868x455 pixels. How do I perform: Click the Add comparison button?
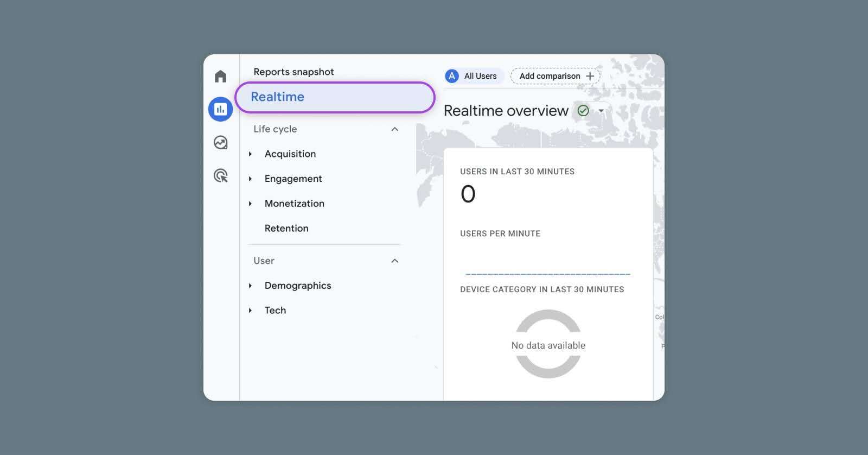coord(550,76)
